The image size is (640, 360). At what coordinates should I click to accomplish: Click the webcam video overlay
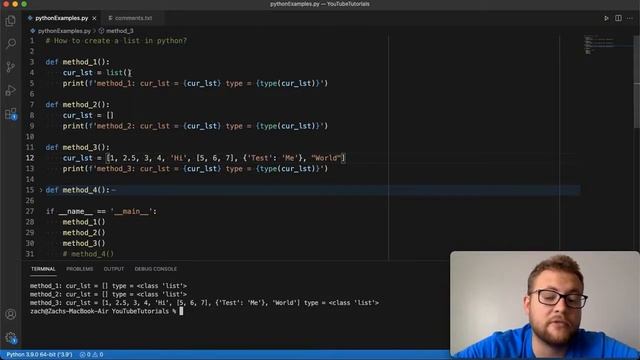pos(545,304)
